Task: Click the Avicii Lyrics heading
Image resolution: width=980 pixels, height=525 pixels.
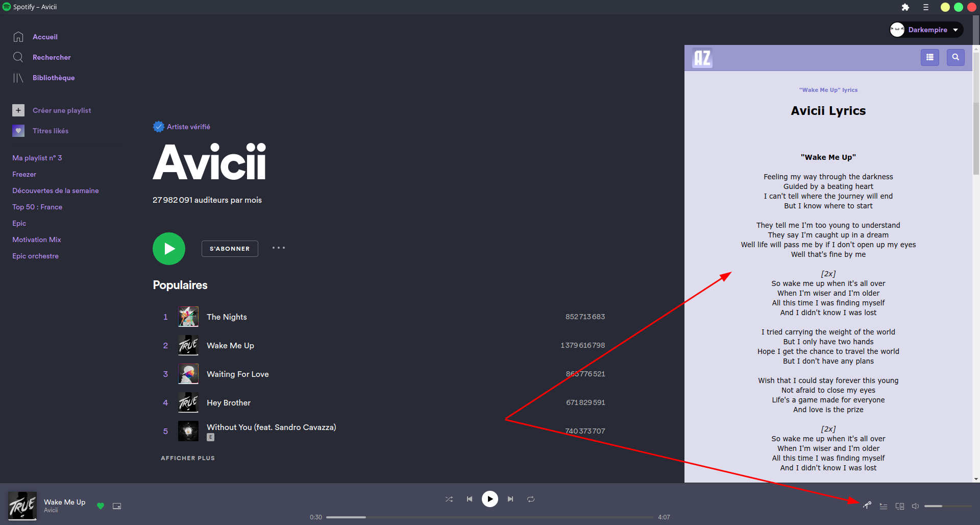Action: click(828, 111)
